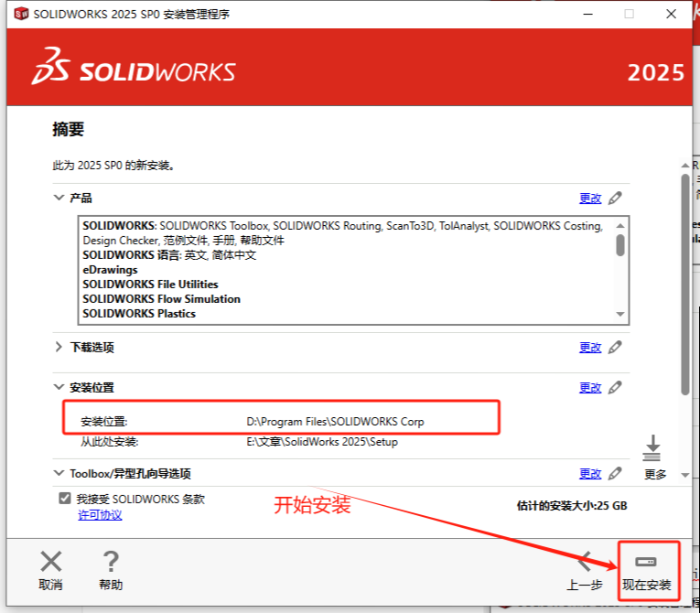Click the 更多 download arrow icon
Screen dimensions: 700x613
coord(652,447)
